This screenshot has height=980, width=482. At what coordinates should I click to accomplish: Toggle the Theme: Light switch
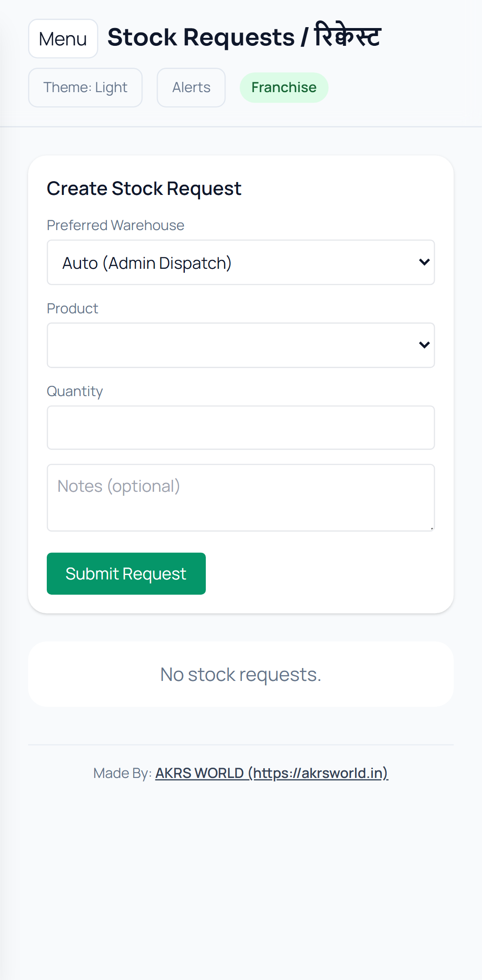tap(85, 88)
